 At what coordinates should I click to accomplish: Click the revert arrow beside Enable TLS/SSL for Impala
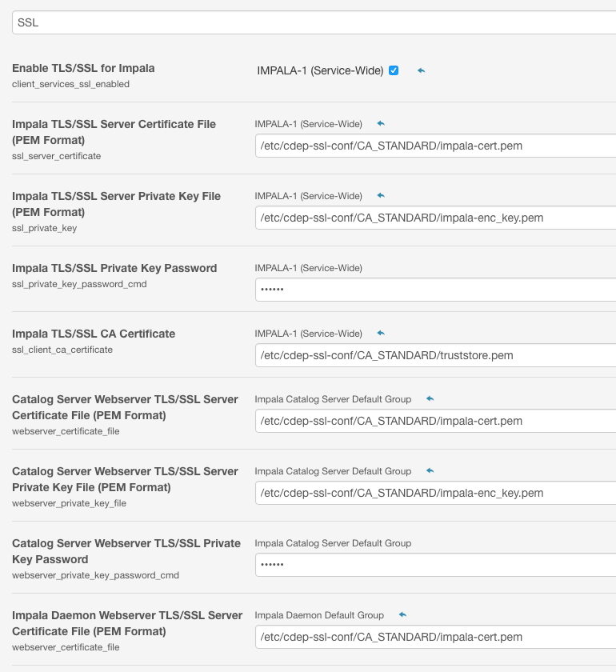click(x=421, y=70)
